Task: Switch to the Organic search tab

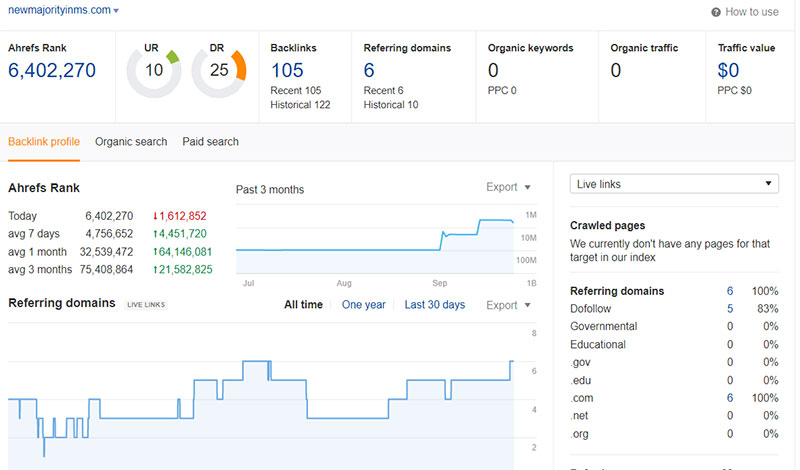Action: [x=131, y=142]
